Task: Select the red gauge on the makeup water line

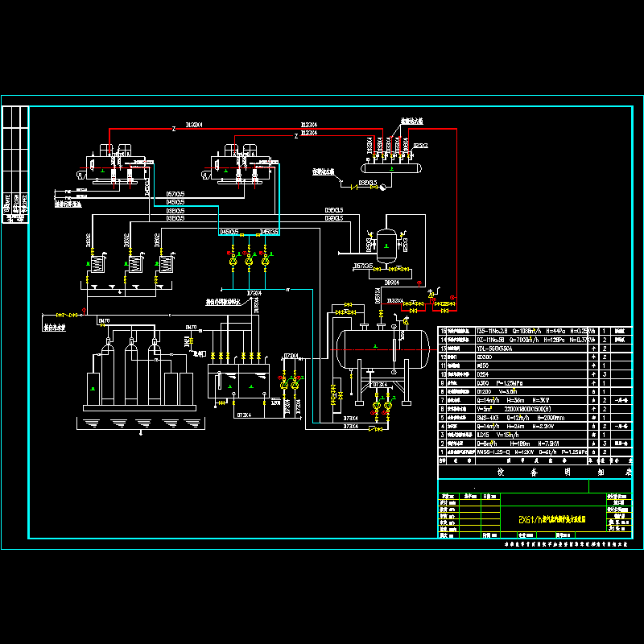Action: click(84, 309)
